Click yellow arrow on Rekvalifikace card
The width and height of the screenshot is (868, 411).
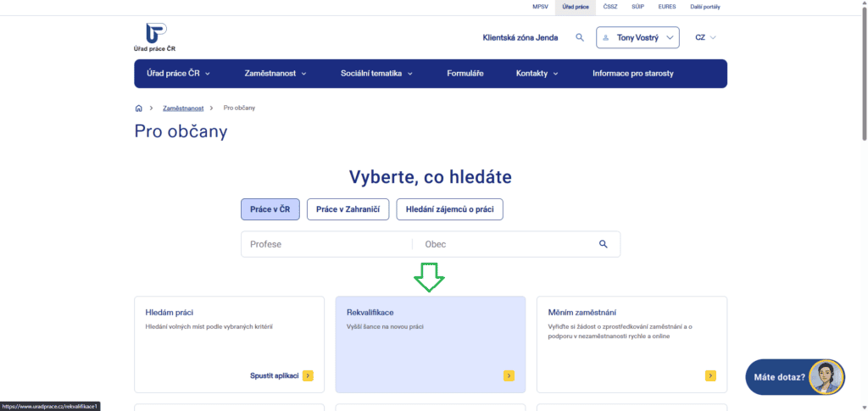tap(509, 376)
